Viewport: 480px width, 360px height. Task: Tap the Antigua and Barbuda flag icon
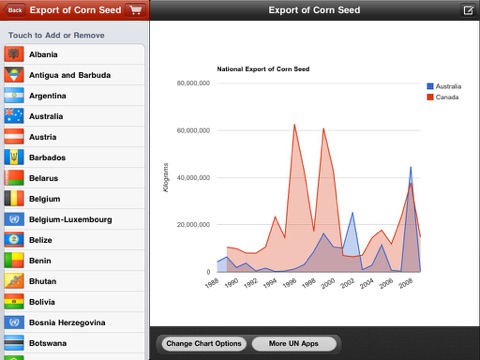coord(14,75)
